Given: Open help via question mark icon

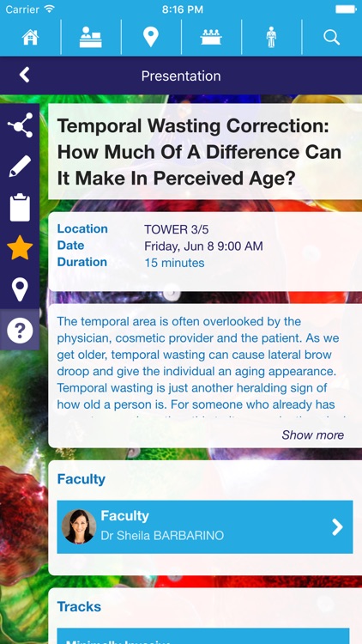Looking at the screenshot, I should coord(20,330).
